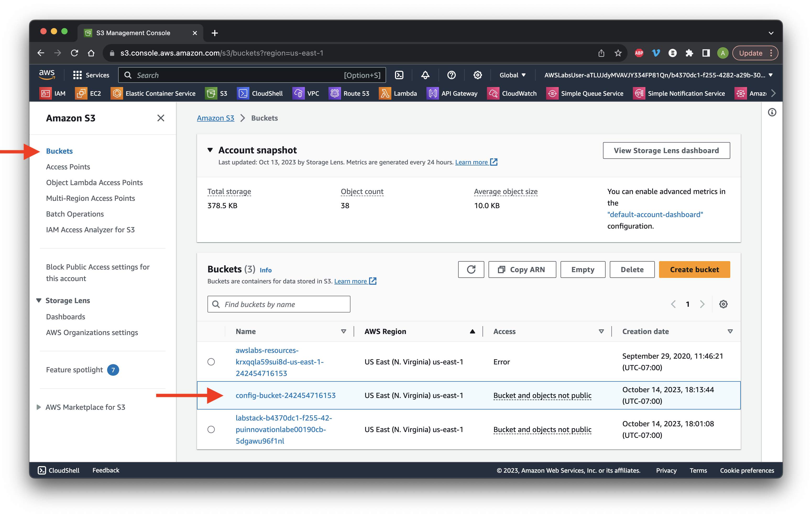Viewport: 812px width, 517px height.
Task: Bookmark this page with the star icon
Action: tap(618, 53)
